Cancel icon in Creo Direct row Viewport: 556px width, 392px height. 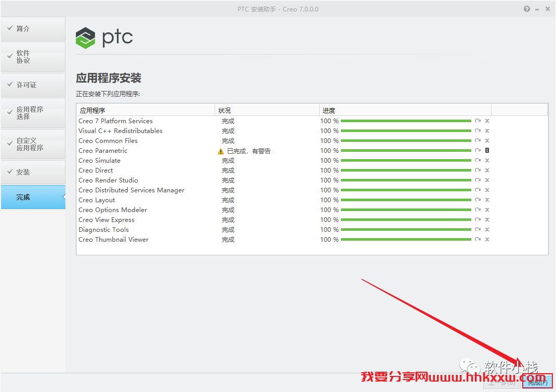pyautogui.click(x=487, y=171)
